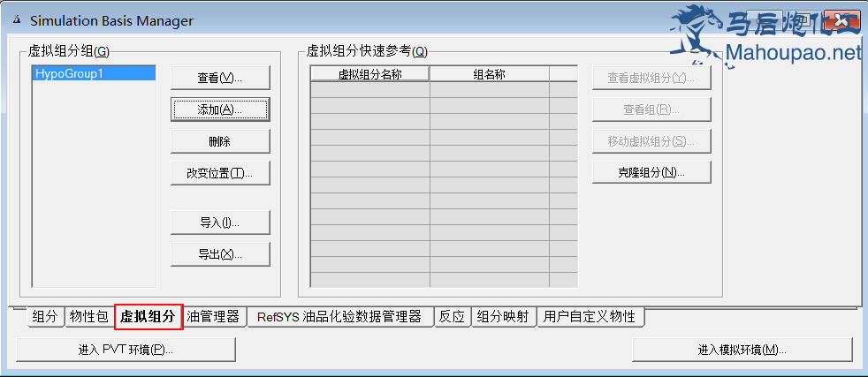Open the 组分映射 tab

(503, 317)
